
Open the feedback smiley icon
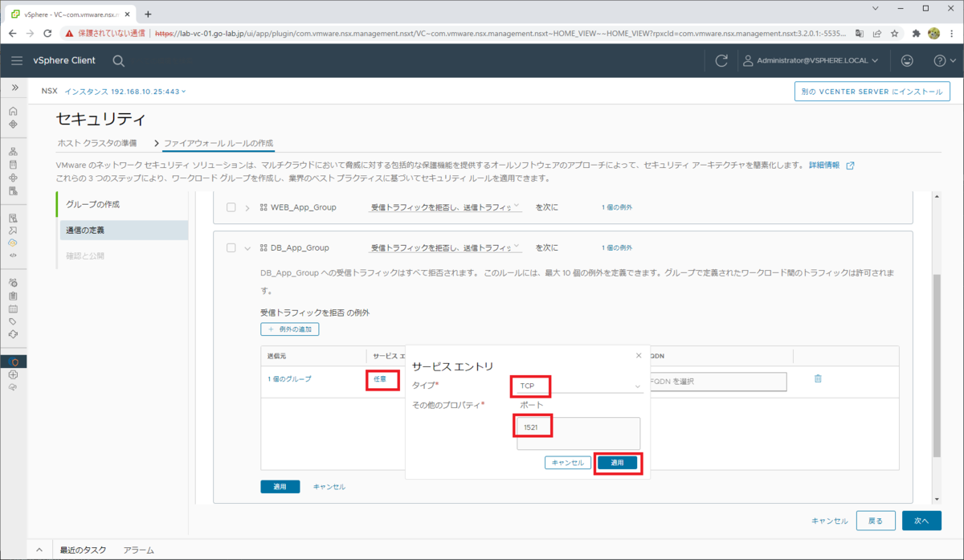tap(907, 60)
